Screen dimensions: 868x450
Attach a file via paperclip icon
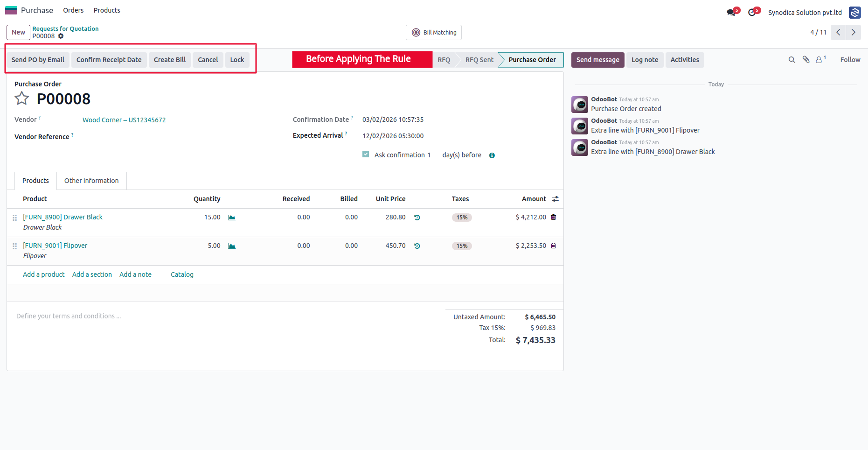(x=806, y=60)
